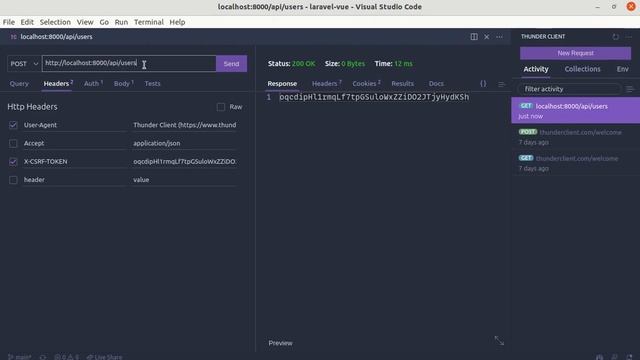Open git branch main in status bar
The width and height of the screenshot is (640, 360).
pos(19,357)
